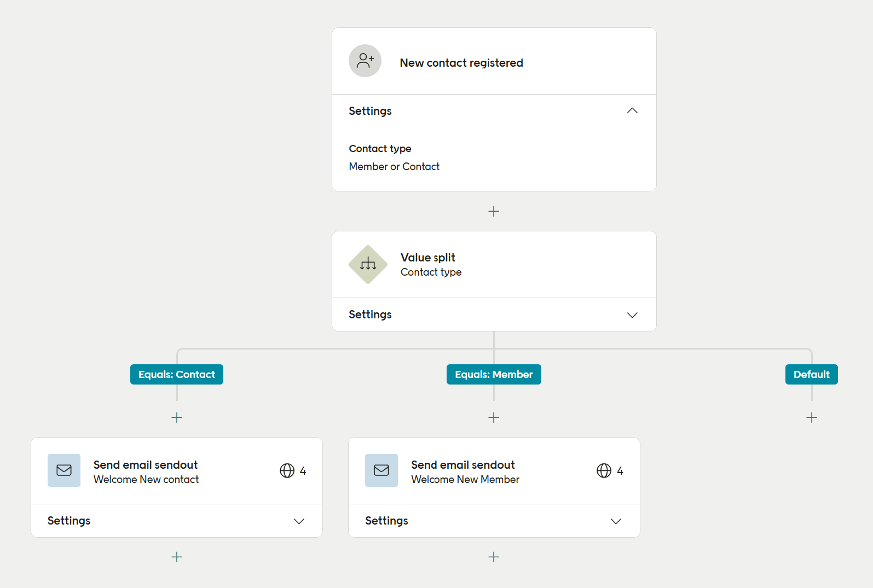Select the Equals: Contact branch label
This screenshot has height=588, width=873.
[x=177, y=375]
